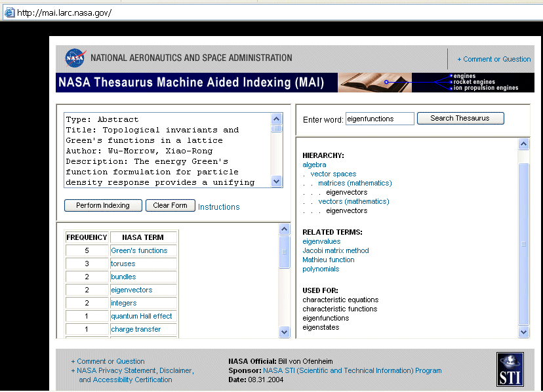The width and height of the screenshot is (543, 392).
Task: Click the open book banner image
Action: pyautogui.click(x=371, y=83)
